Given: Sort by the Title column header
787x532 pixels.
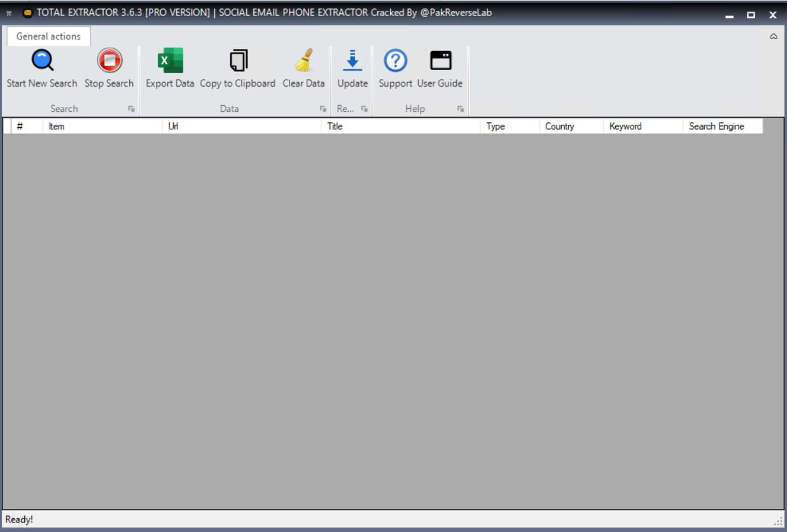Looking at the screenshot, I should [x=401, y=126].
